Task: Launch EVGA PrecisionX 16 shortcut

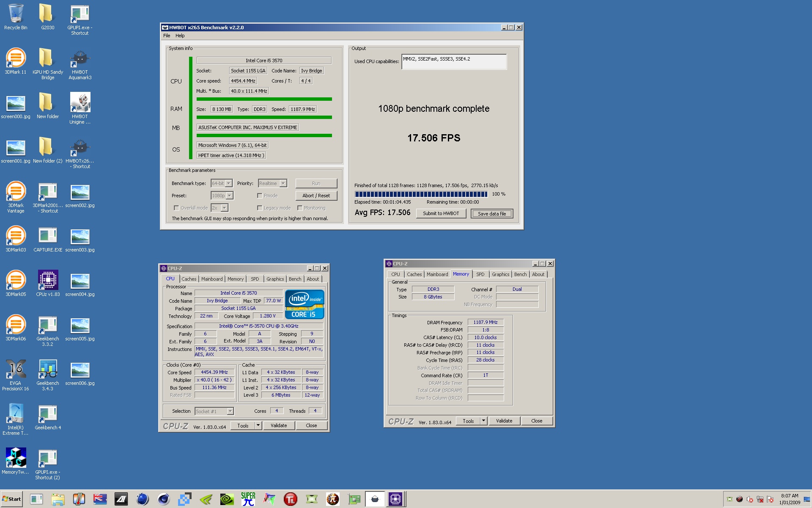Action: pyautogui.click(x=16, y=375)
